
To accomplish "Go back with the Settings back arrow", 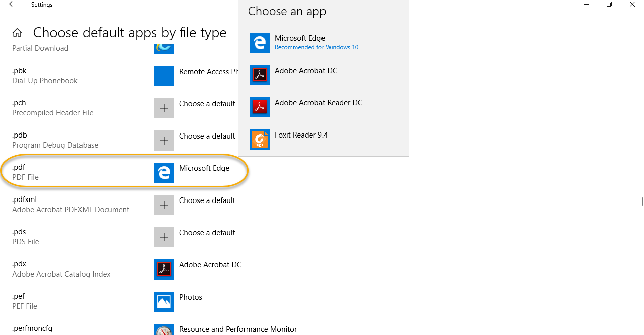I will tap(12, 5).
